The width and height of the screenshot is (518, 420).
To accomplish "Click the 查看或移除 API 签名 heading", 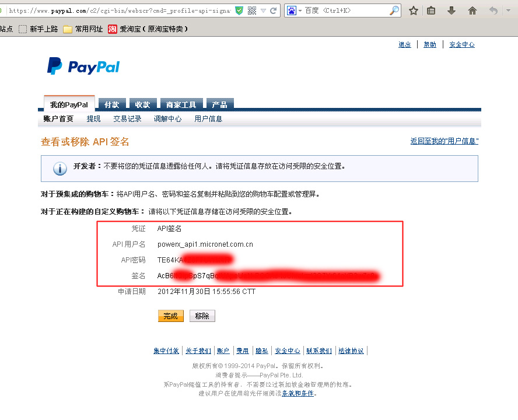I will click(x=85, y=141).
